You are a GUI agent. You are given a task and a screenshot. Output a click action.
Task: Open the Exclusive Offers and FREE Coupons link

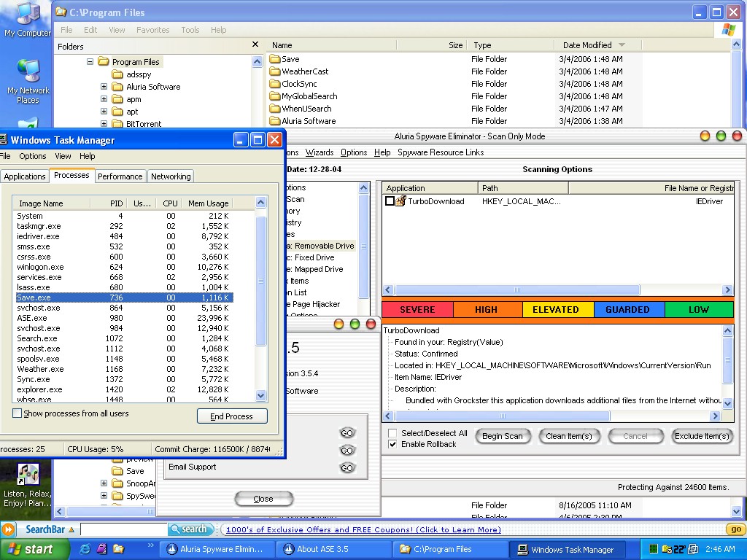363,529
